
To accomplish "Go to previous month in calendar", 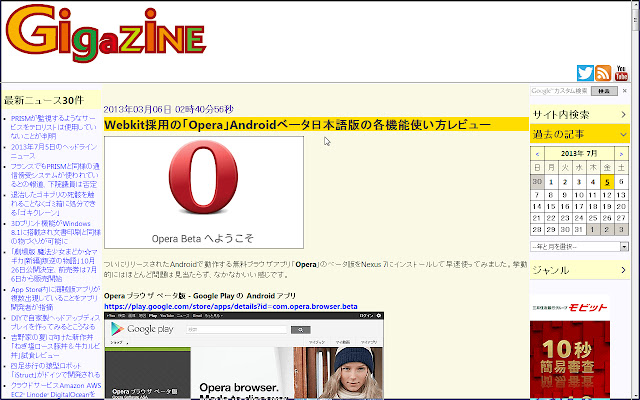I will 537,152.
